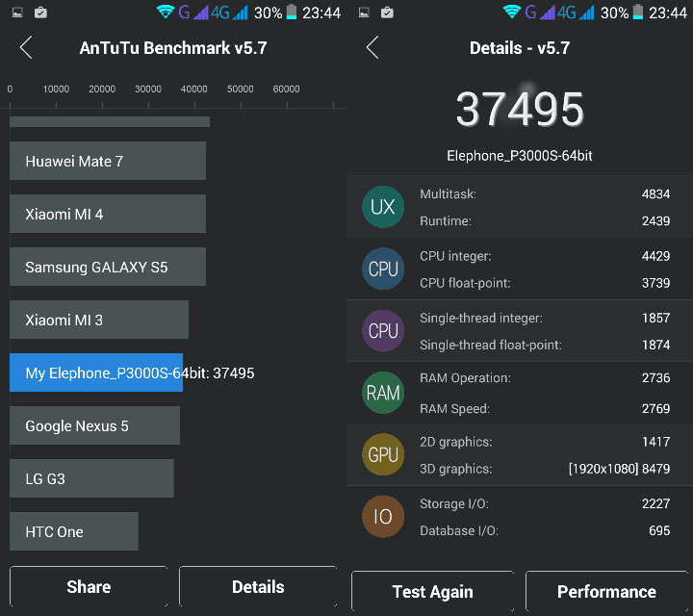Select the GPU category icon
The image size is (693, 616).
[383, 454]
